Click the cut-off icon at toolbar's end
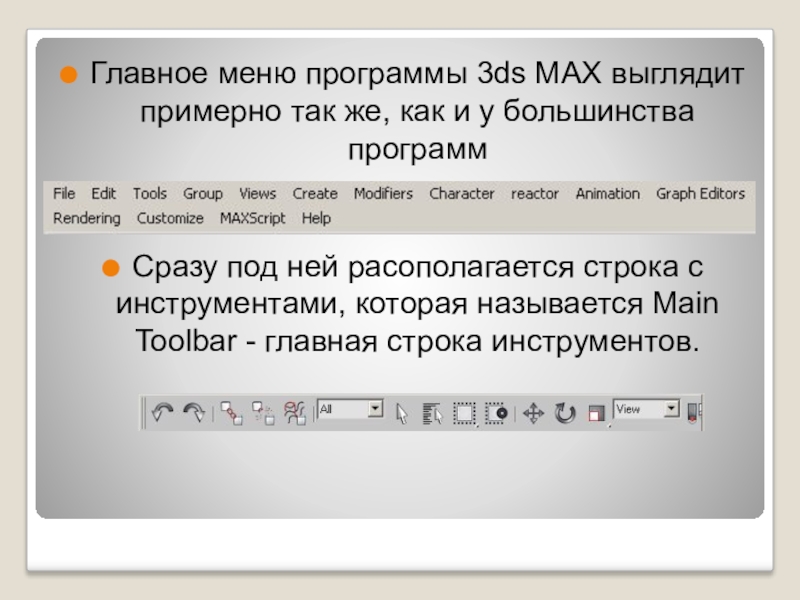Viewport: 800px width, 600px height. [694, 413]
